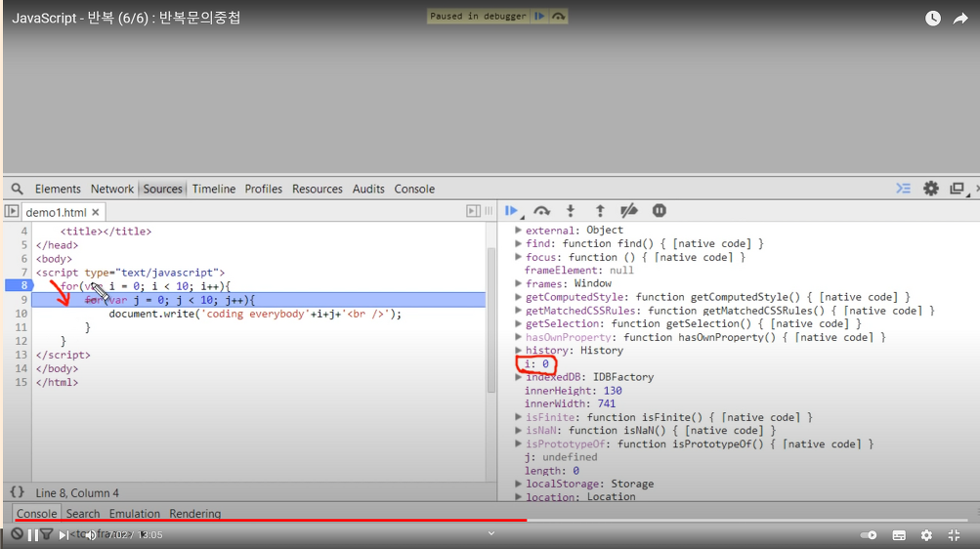Switch to the Timeline panel tab
The image size is (980, 549).
point(214,189)
